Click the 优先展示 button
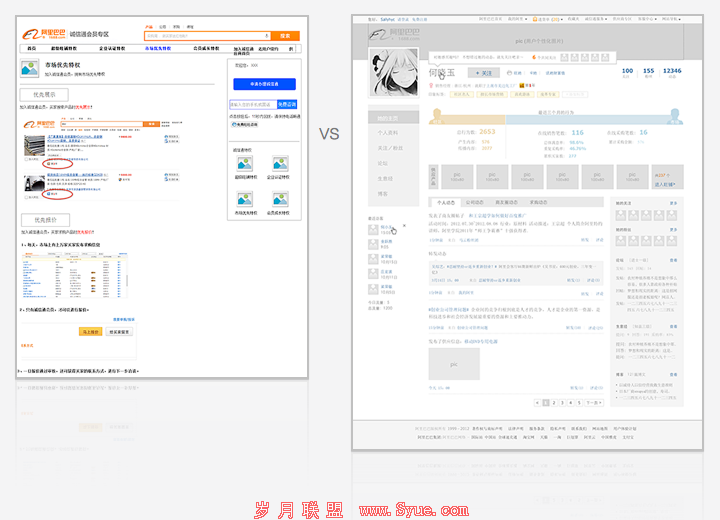Image resolution: width=720 pixels, height=520 pixels. (x=44, y=95)
